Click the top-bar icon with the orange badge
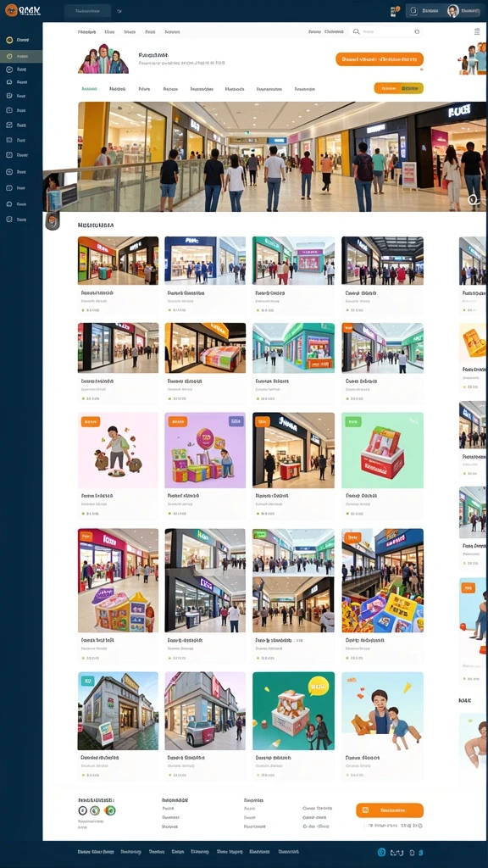Screen dimensions: 488x868 (x=395, y=11)
